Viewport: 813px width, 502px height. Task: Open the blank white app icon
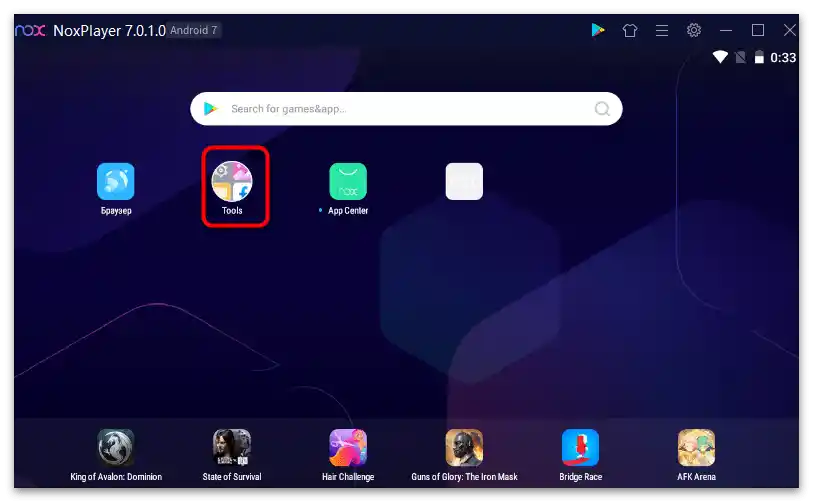click(464, 182)
